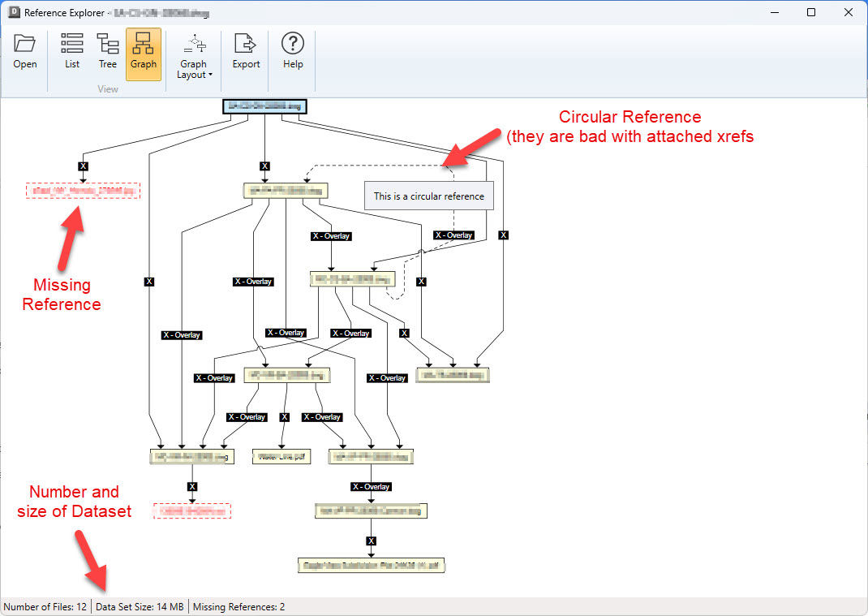This screenshot has height=616, width=868.
Task: Click the missing reference node below Missing Reference arrow's tip
Action: [83, 192]
